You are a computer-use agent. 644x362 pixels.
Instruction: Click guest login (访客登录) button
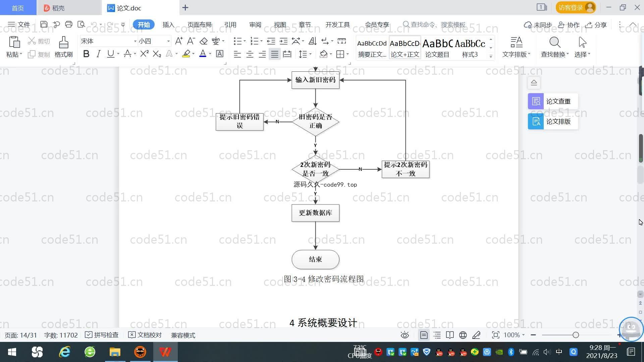[576, 7]
